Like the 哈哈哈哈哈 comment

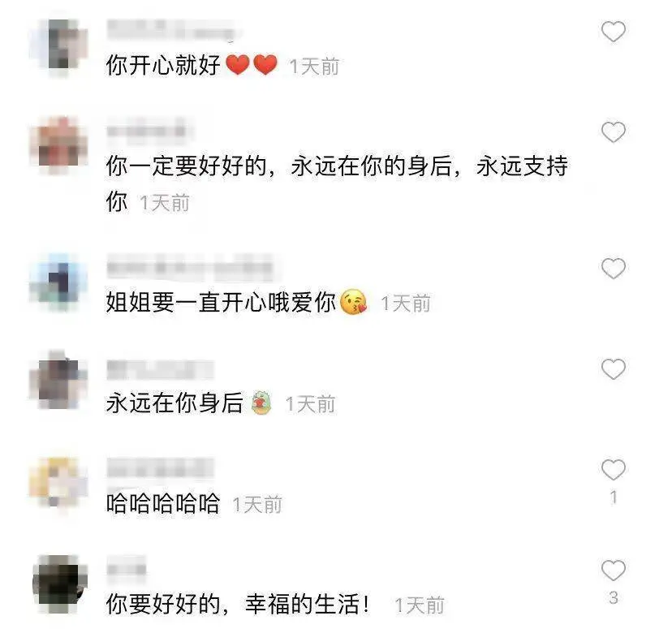(x=614, y=470)
